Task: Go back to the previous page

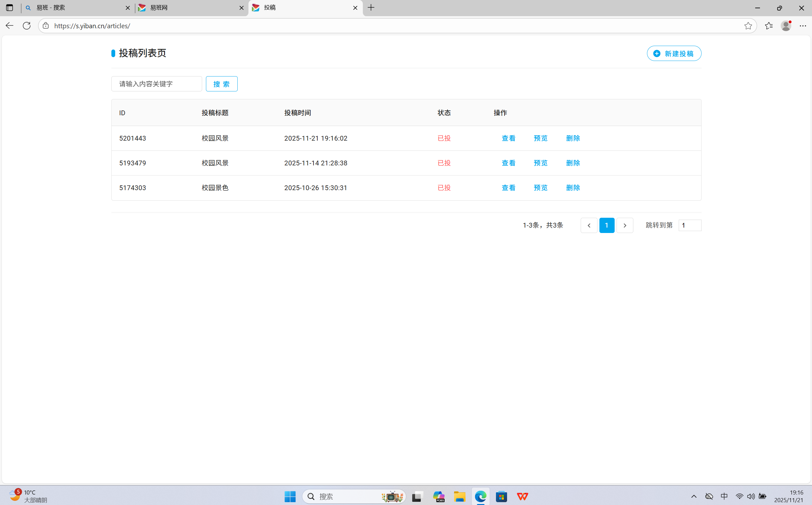Action: point(9,26)
